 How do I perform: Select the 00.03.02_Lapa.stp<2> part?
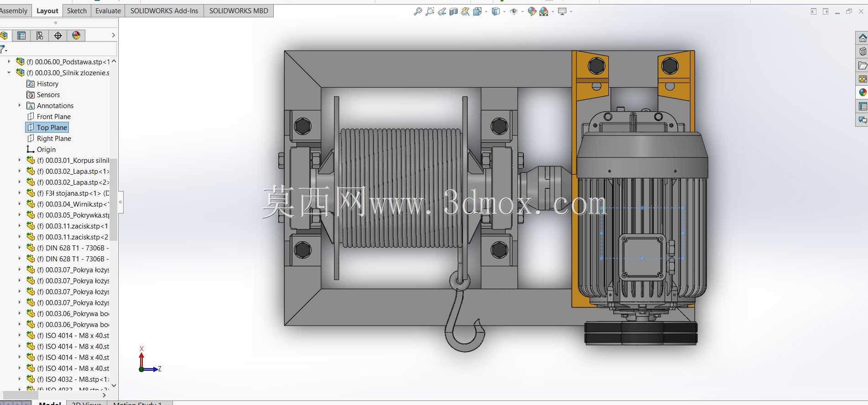(68, 182)
